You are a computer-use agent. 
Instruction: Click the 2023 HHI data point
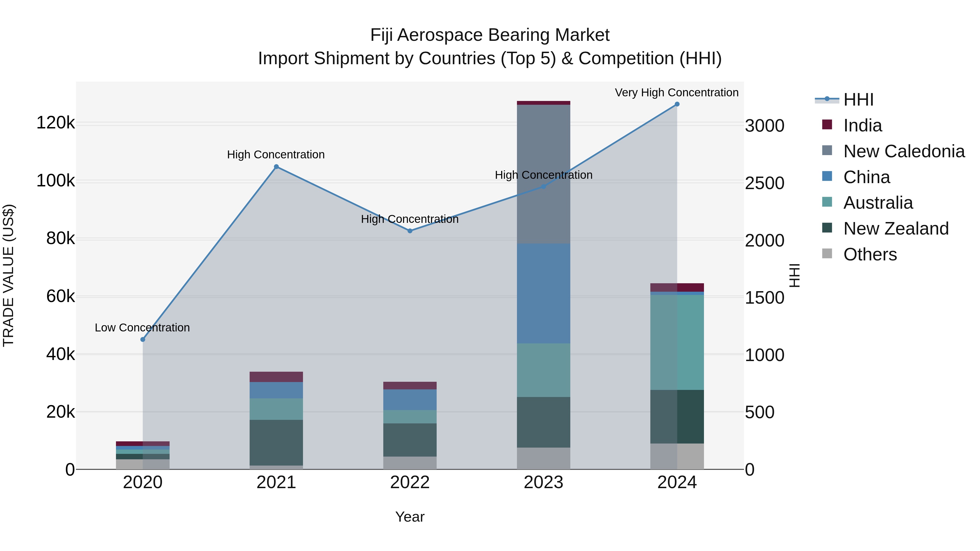pyautogui.click(x=544, y=186)
